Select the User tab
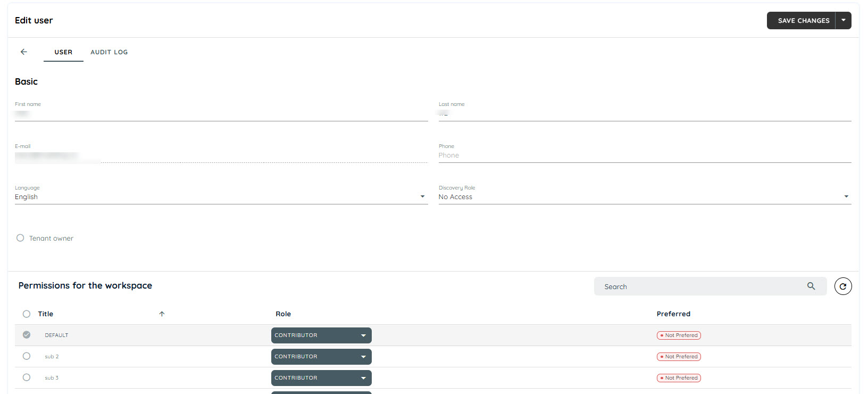 [63, 52]
